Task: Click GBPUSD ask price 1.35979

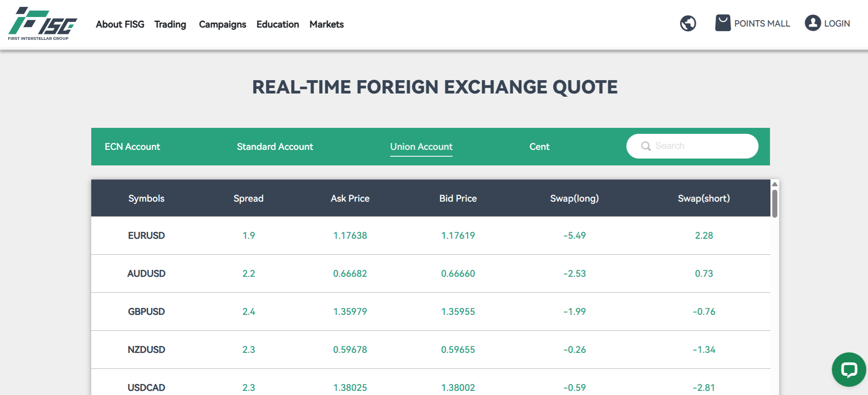Action: pyautogui.click(x=350, y=312)
